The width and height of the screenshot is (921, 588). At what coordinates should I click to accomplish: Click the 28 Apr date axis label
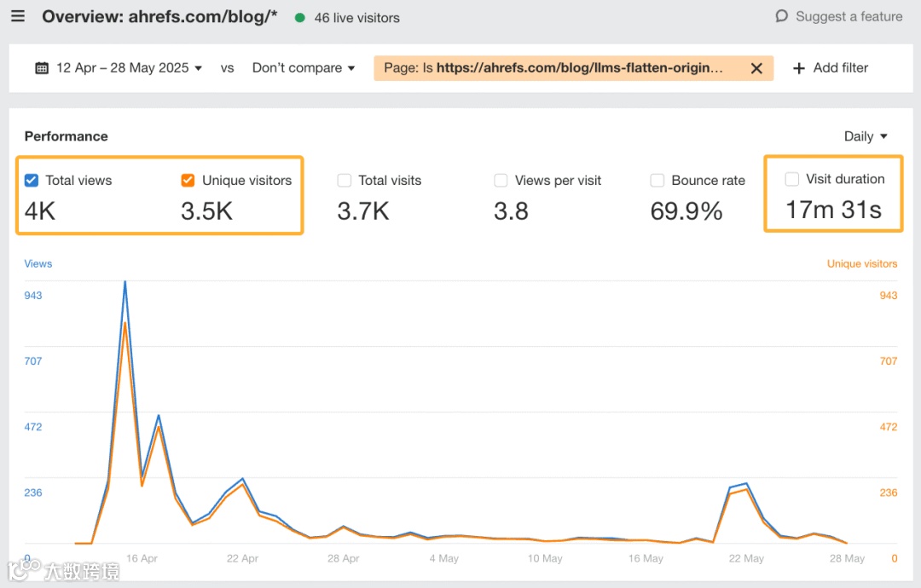coord(343,558)
